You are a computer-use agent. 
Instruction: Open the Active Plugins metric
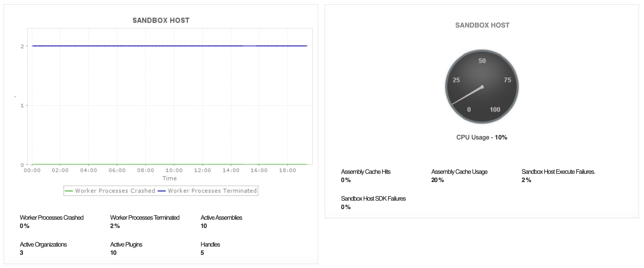[x=126, y=244]
